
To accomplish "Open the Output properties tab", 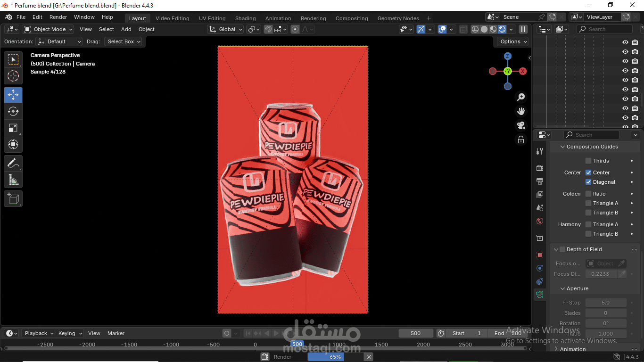I will pos(540,181).
